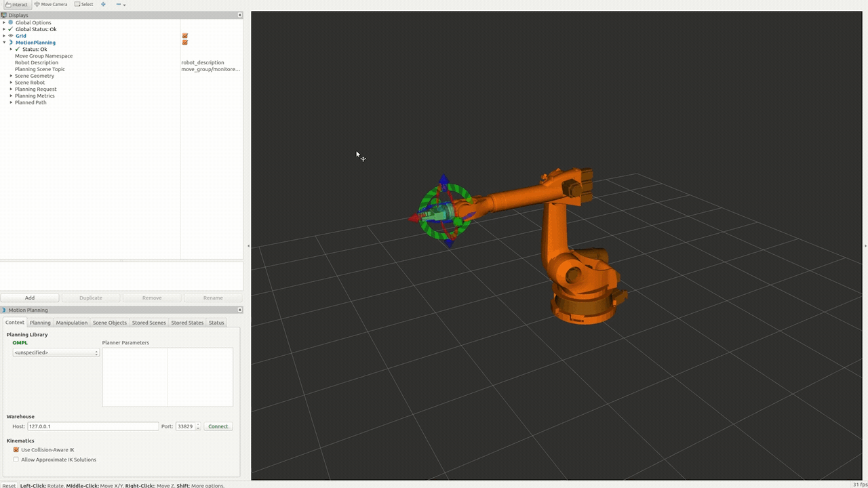Switch to Stored States tab
Viewport: 868px width, 488px height.
pyautogui.click(x=187, y=323)
